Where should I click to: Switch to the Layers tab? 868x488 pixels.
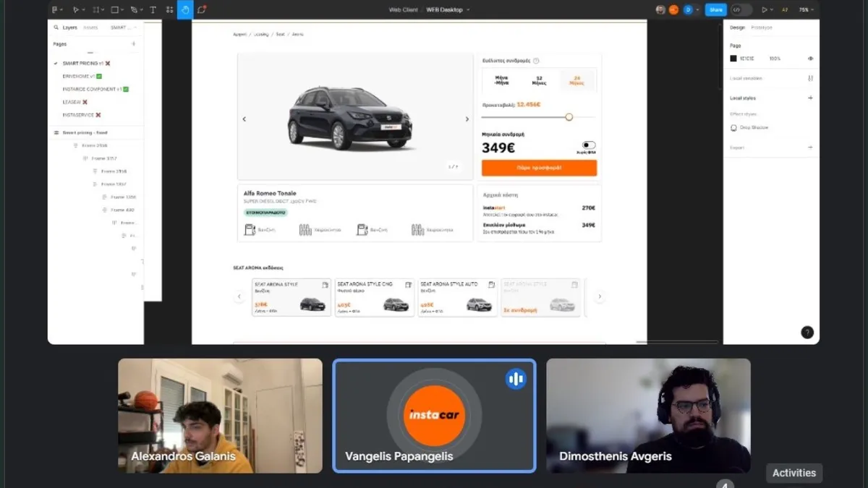[x=69, y=27]
